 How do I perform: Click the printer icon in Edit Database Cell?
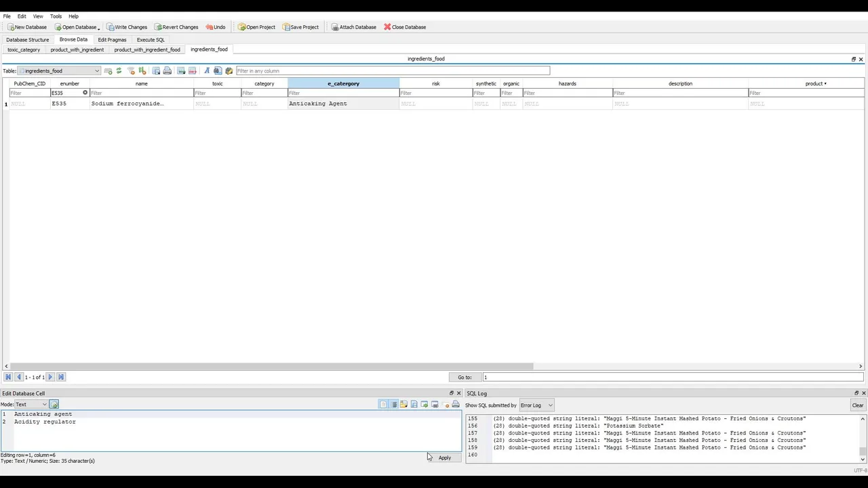point(455,405)
